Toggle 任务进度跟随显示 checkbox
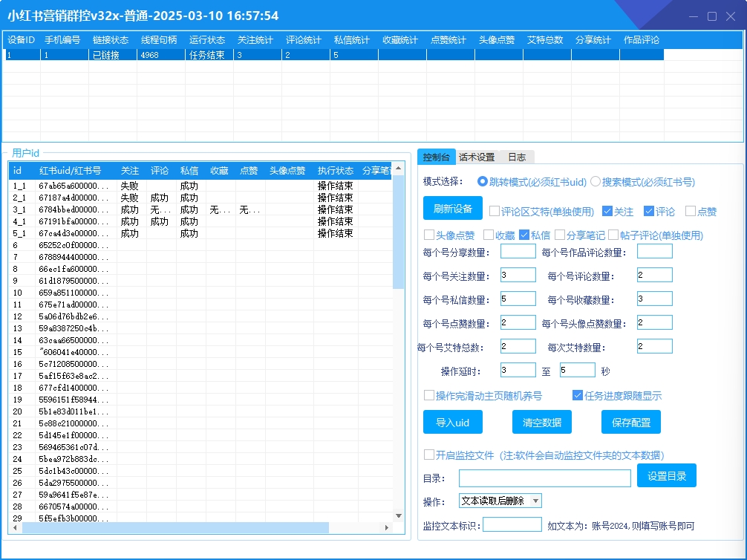Screen dimensions: 747x560 (x=578, y=396)
